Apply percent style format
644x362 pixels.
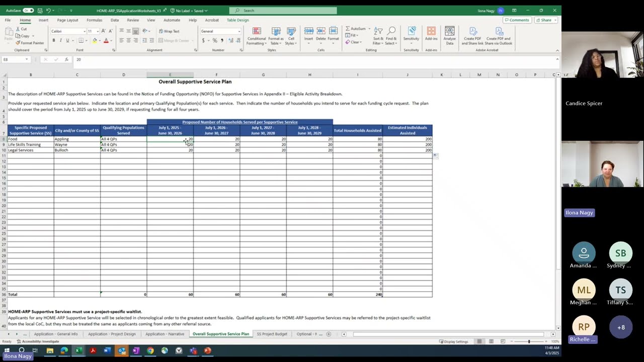tap(215, 40)
